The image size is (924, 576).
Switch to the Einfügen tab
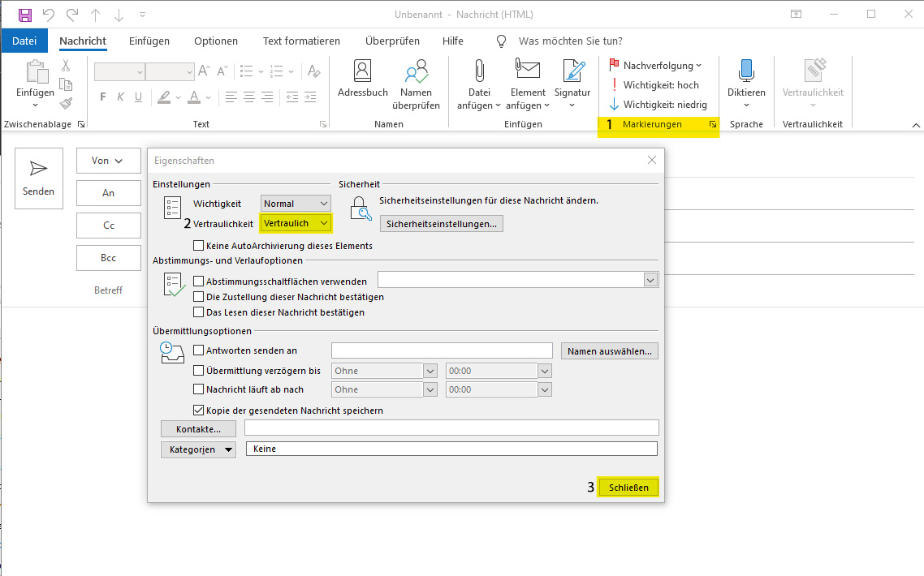click(149, 41)
